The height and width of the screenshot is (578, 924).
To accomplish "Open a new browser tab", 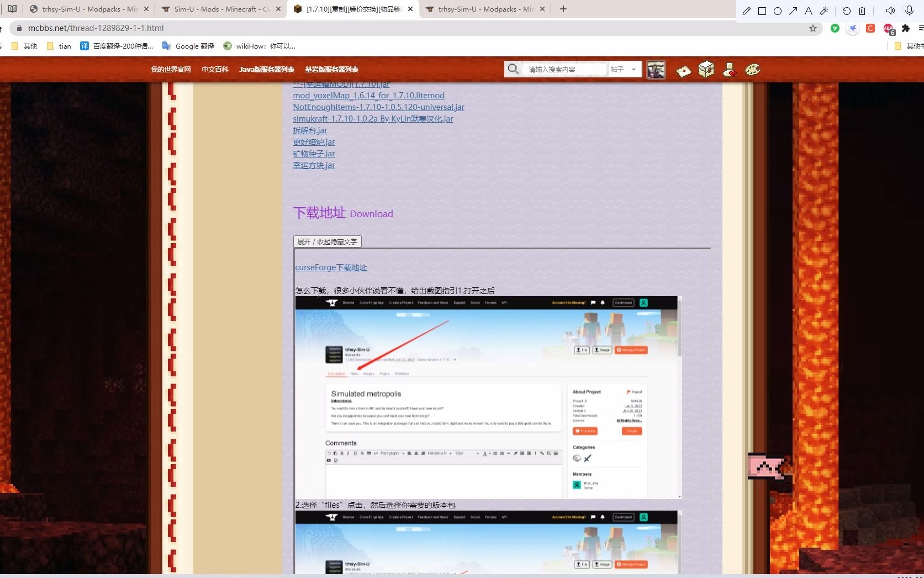I will coord(563,9).
